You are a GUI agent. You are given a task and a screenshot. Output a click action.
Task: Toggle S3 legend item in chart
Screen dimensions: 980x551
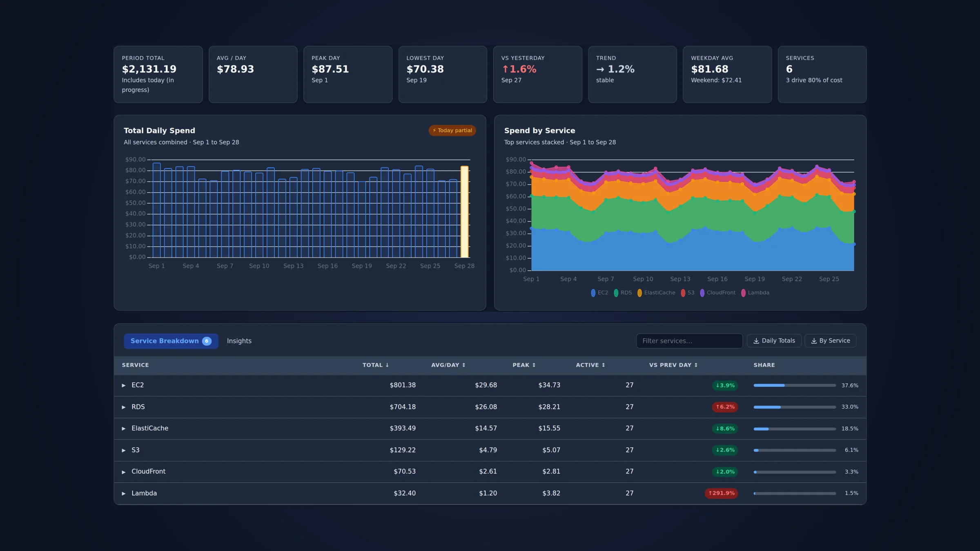(688, 293)
